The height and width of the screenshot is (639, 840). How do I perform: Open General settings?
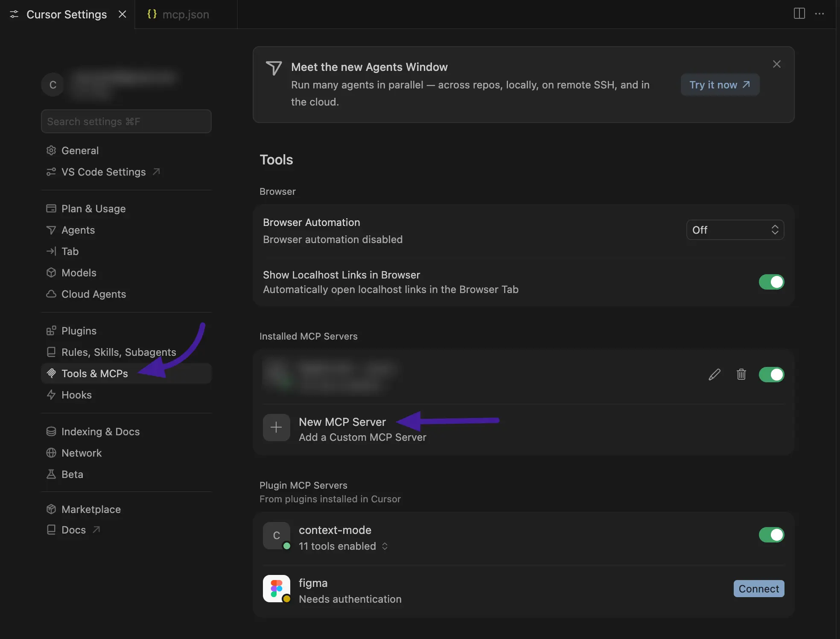tap(126, 150)
